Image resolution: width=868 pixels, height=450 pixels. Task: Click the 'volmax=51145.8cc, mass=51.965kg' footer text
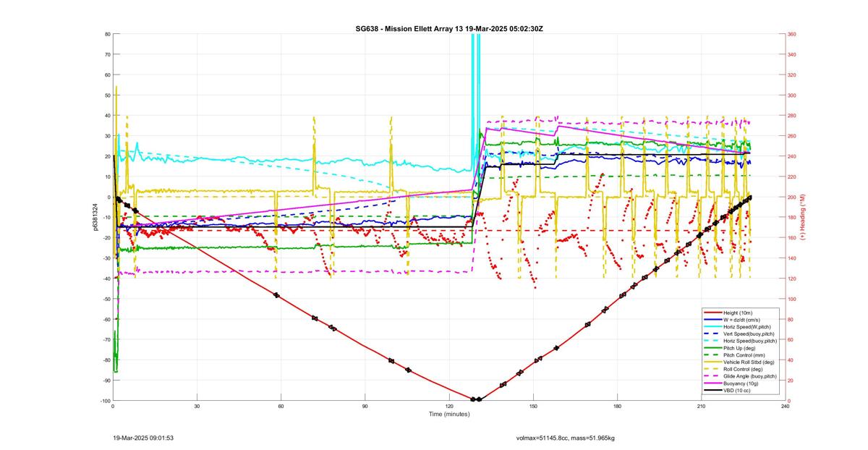tap(566, 438)
